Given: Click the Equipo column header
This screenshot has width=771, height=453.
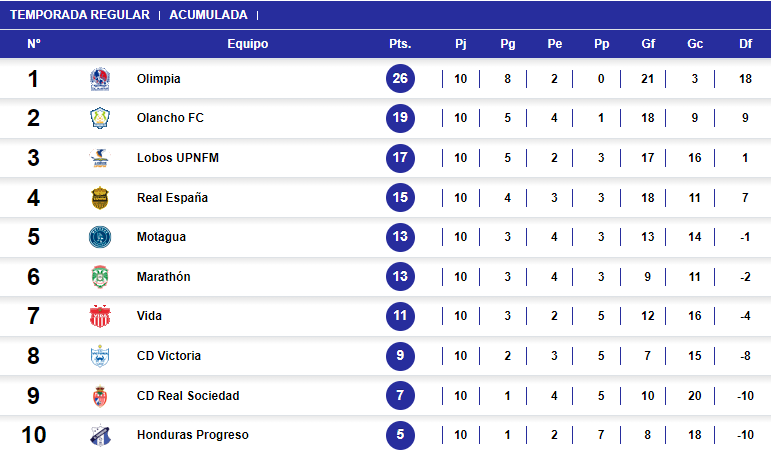Looking at the screenshot, I should [248, 44].
